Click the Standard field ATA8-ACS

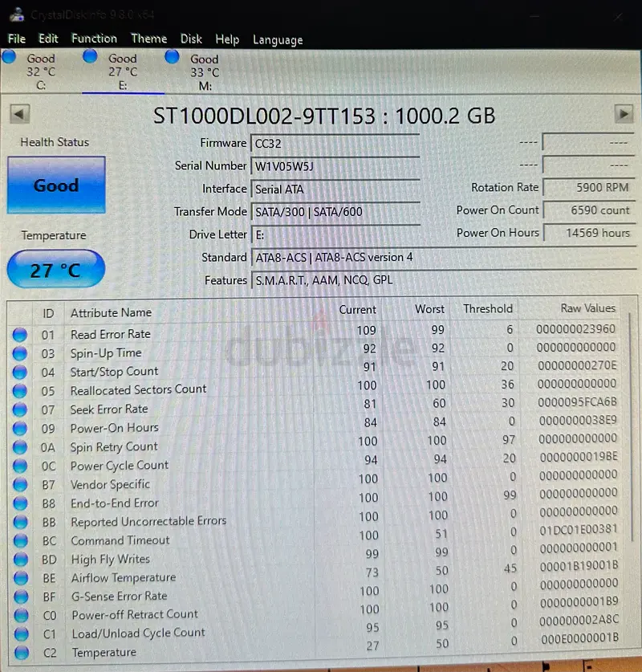pyautogui.click(x=444, y=258)
